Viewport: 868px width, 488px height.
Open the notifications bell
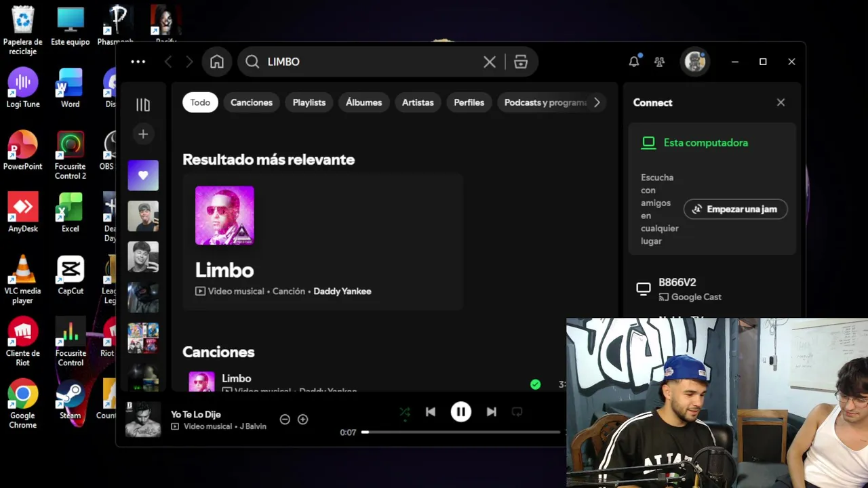(634, 62)
